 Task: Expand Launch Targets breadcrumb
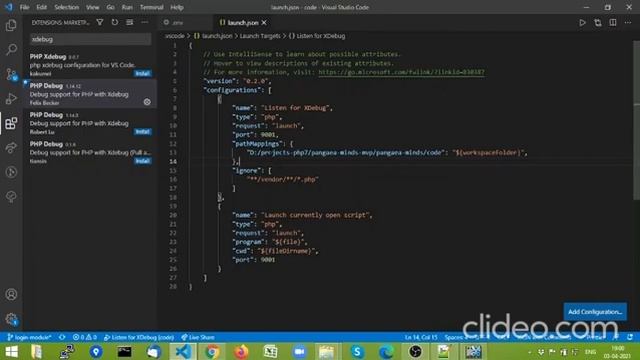pyautogui.click(x=260, y=36)
